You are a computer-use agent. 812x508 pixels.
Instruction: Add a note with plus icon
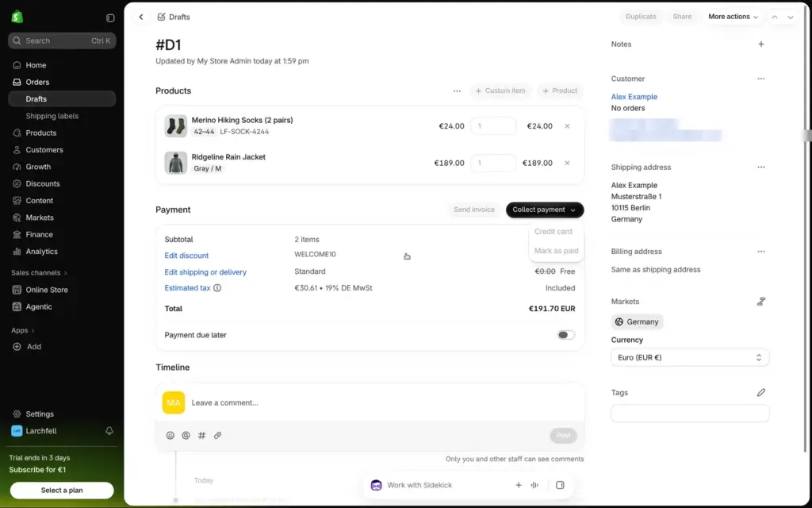(x=760, y=44)
